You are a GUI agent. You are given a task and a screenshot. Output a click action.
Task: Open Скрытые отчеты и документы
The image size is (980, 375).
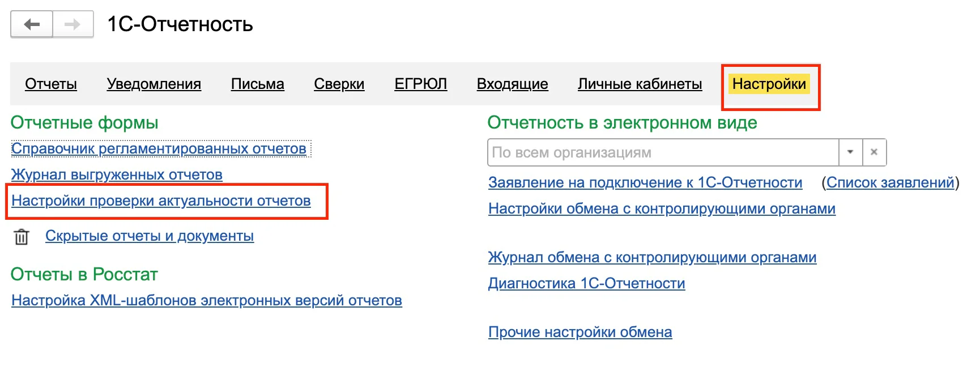pyautogui.click(x=150, y=236)
